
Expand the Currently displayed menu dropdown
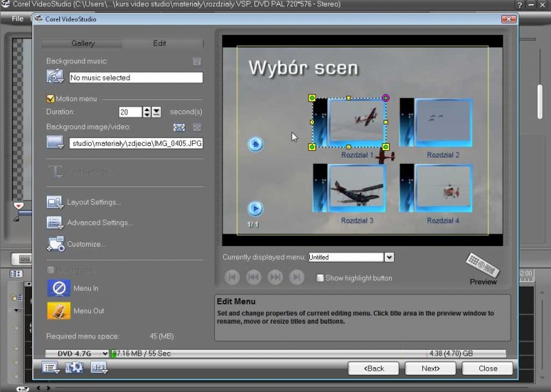389,257
